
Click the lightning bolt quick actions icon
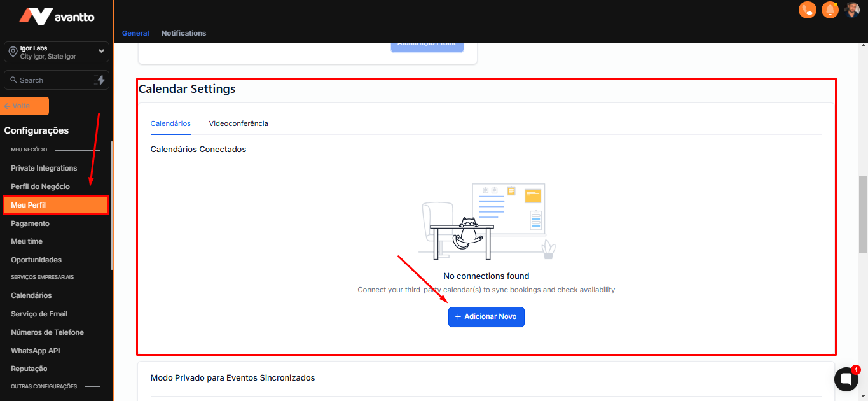(x=99, y=80)
